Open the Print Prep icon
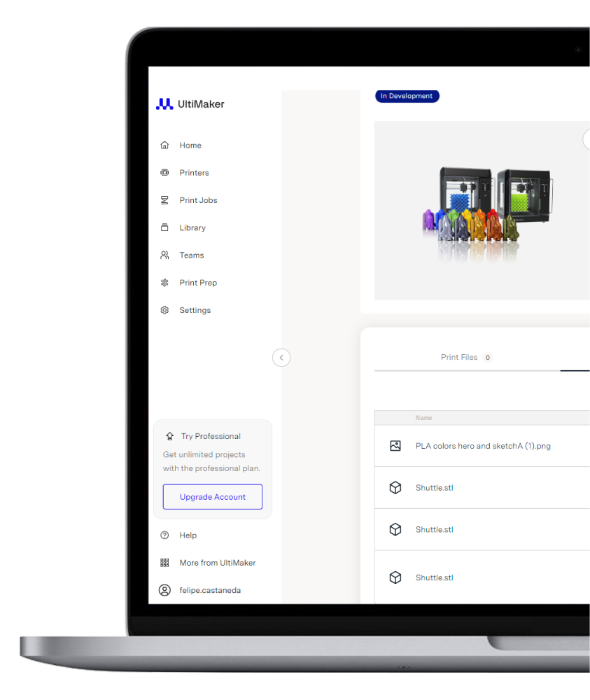Screen dimensions: 590x700 pyautogui.click(x=165, y=283)
